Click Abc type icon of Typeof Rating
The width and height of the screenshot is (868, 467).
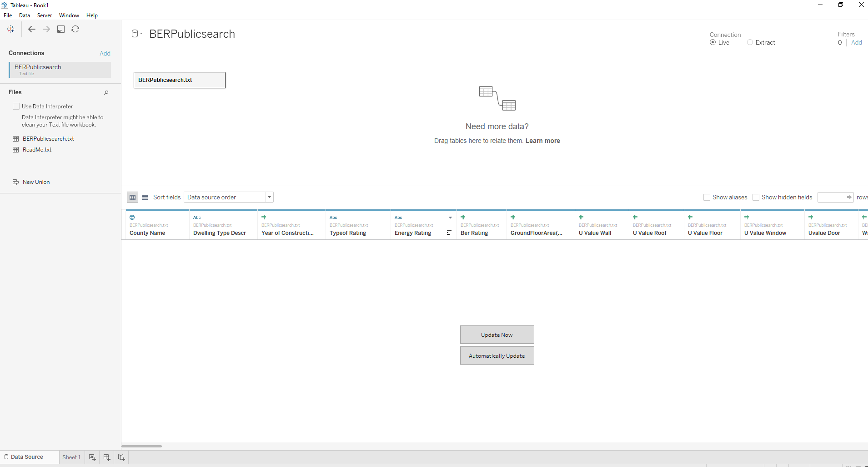point(333,217)
